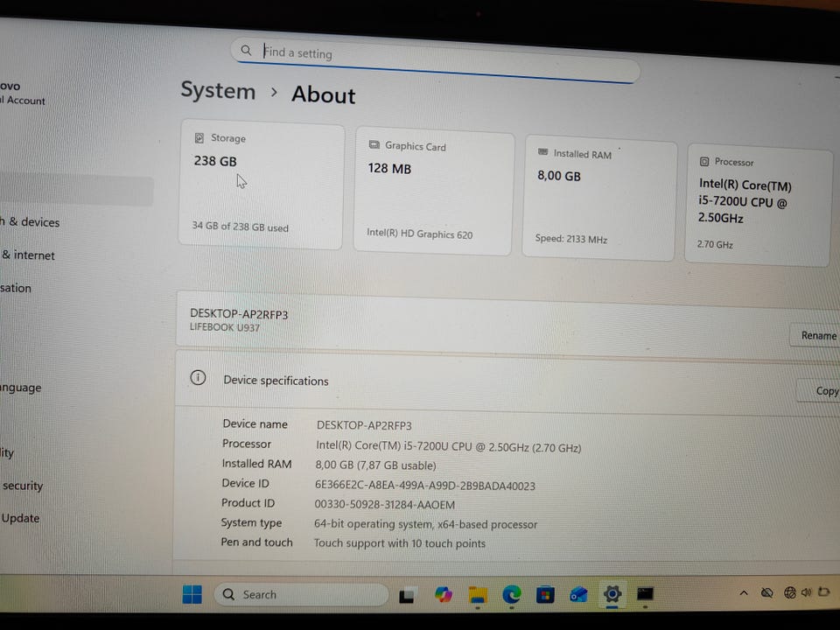Select the 'security' sidebar item
The width and height of the screenshot is (840, 630).
pyautogui.click(x=23, y=486)
